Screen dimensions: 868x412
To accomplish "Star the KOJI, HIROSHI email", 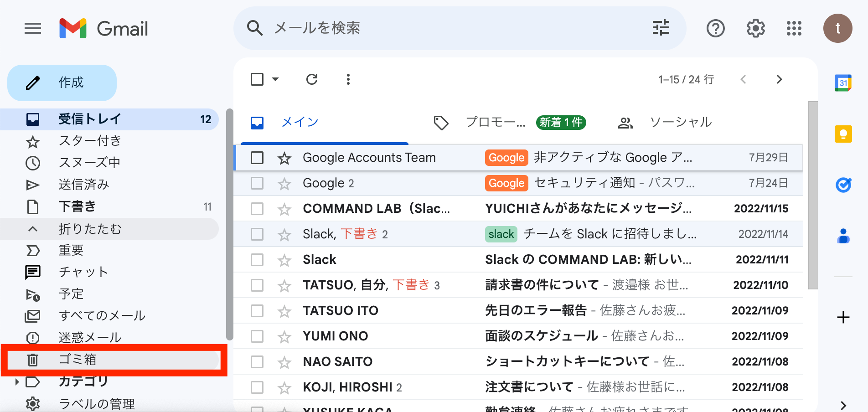I will [284, 388].
